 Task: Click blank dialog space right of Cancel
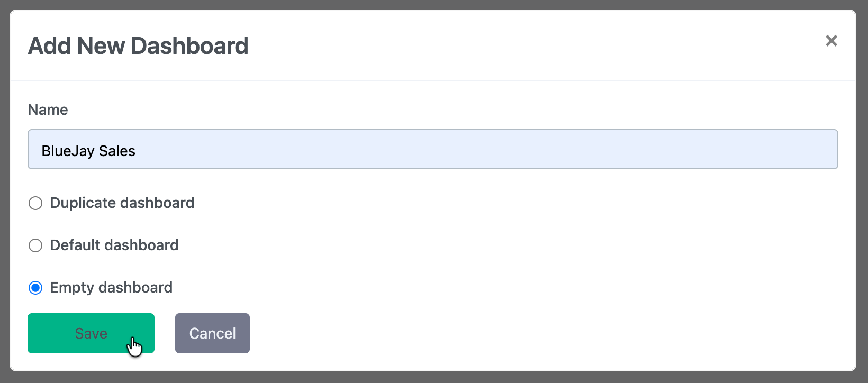[529, 333]
